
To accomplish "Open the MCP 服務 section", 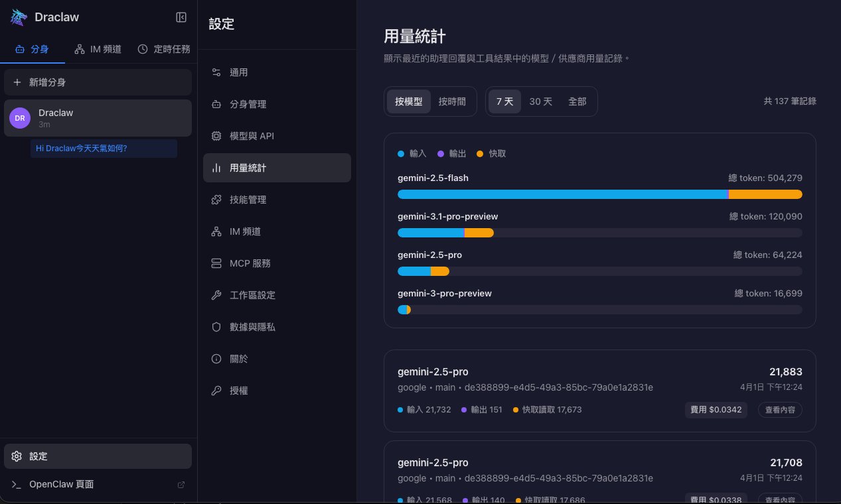I will (250, 263).
